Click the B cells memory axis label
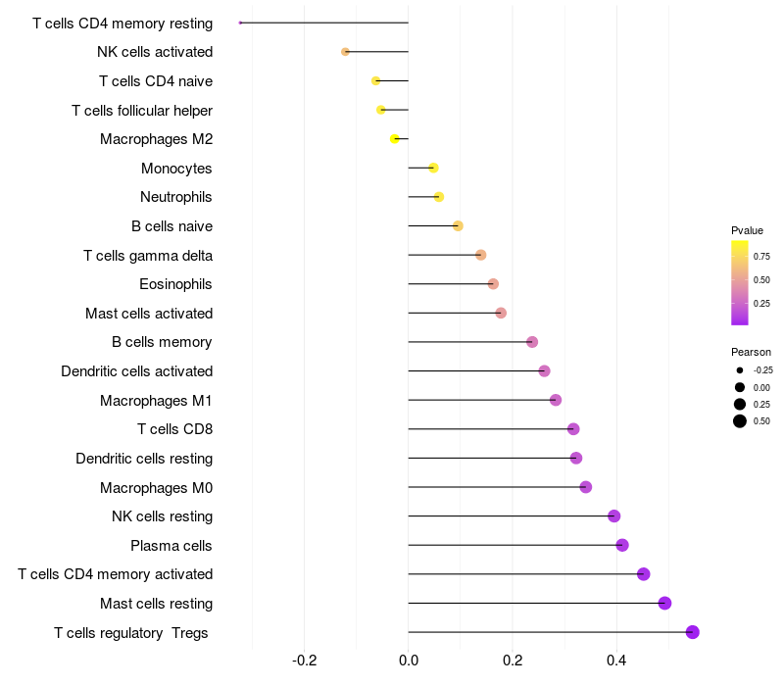The width and height of the screenshot is (784, 686). point(162,342)
